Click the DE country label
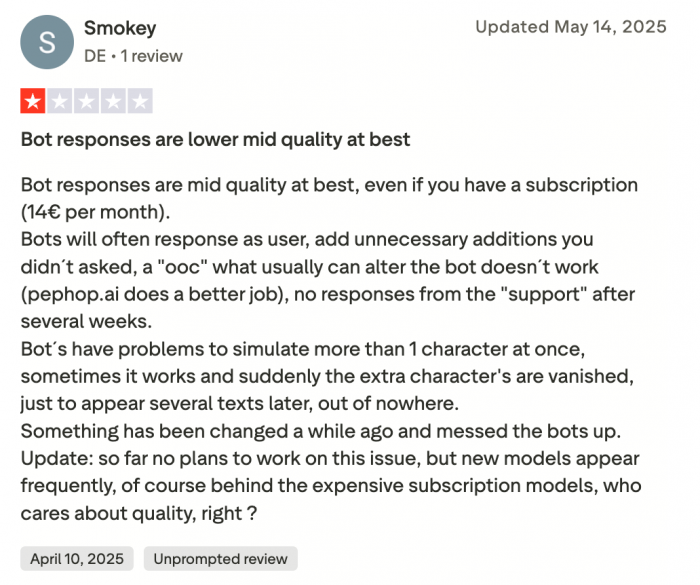The height and width of the screenshot is (585, 700). [94, 56]
